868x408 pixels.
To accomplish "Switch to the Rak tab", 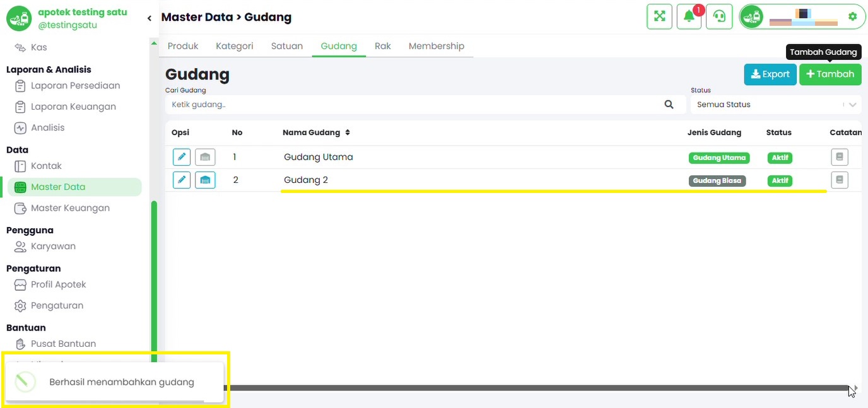I will (383, 46).
